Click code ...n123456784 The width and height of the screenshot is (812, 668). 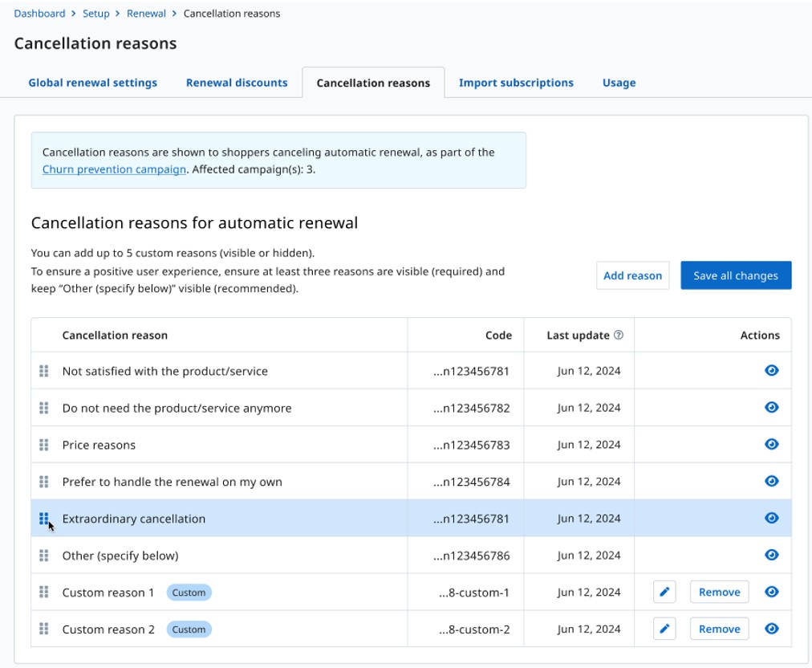pyautogui.click(x=471, y=482)
